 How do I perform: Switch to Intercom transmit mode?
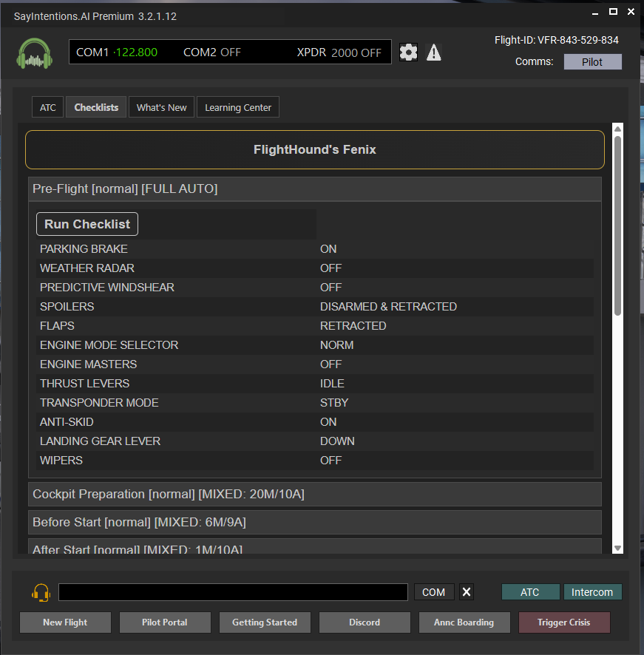(x=592, y=592)
